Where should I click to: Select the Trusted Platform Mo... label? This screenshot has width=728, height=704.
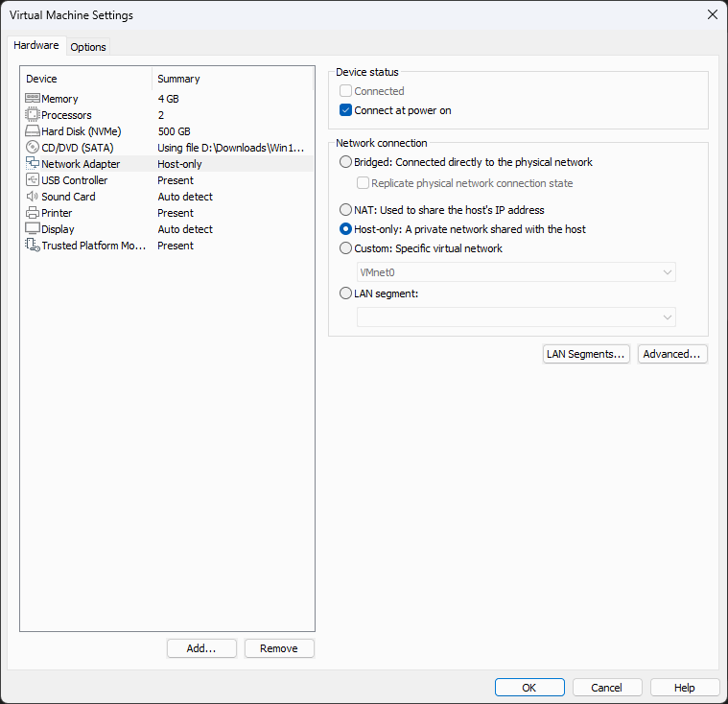(x=94, y=246)
